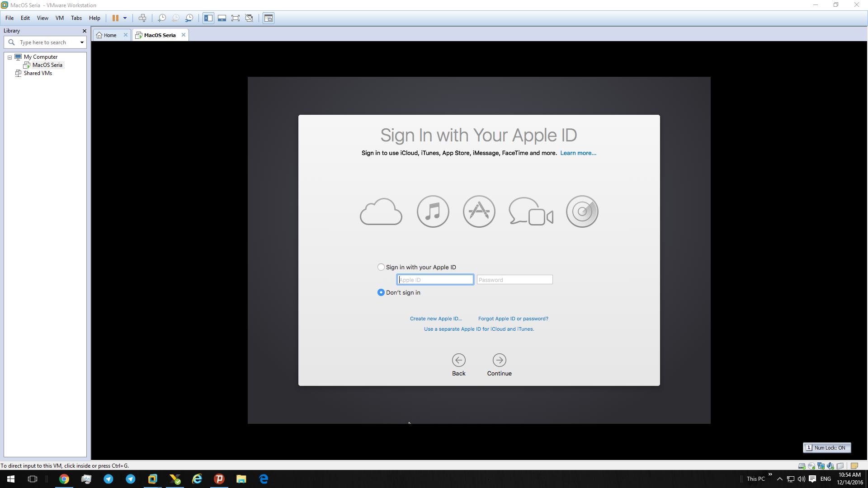Collapse the My Computer tree node
Viewport: 868px width, 488px height.
(x=9, y=57)
